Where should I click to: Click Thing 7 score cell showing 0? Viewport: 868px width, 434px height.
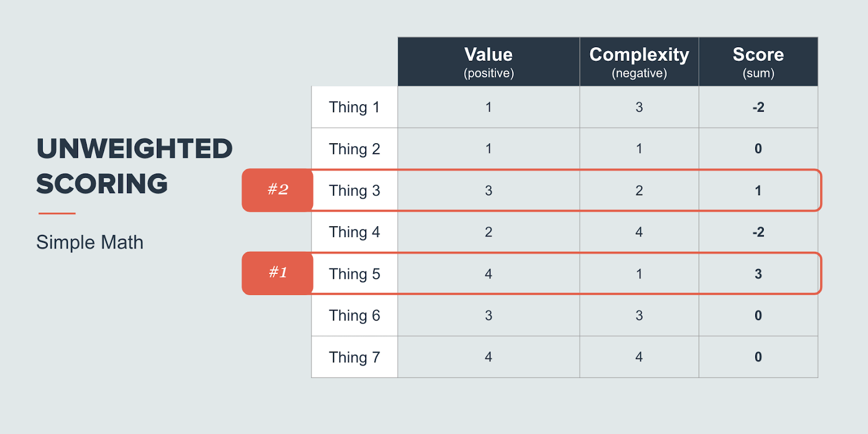pyautogui.click(x=758, y=357)
